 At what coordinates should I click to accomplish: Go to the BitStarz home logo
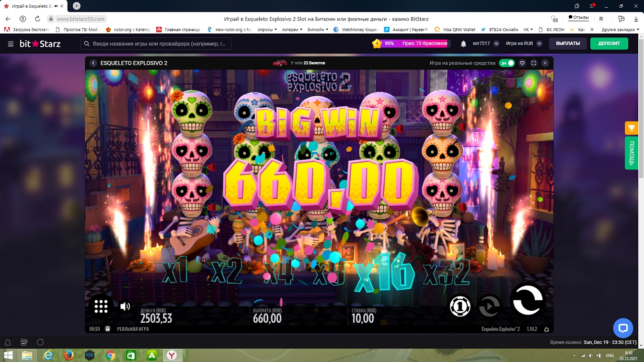(40, 44)
